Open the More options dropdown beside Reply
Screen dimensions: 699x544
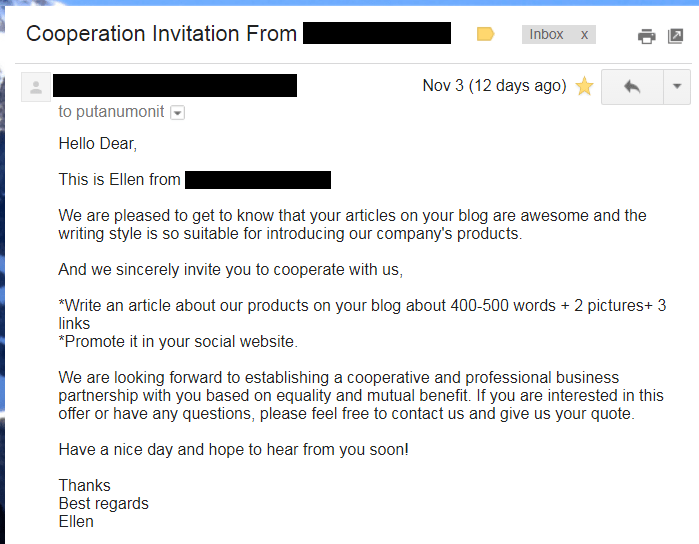[676, 86]
